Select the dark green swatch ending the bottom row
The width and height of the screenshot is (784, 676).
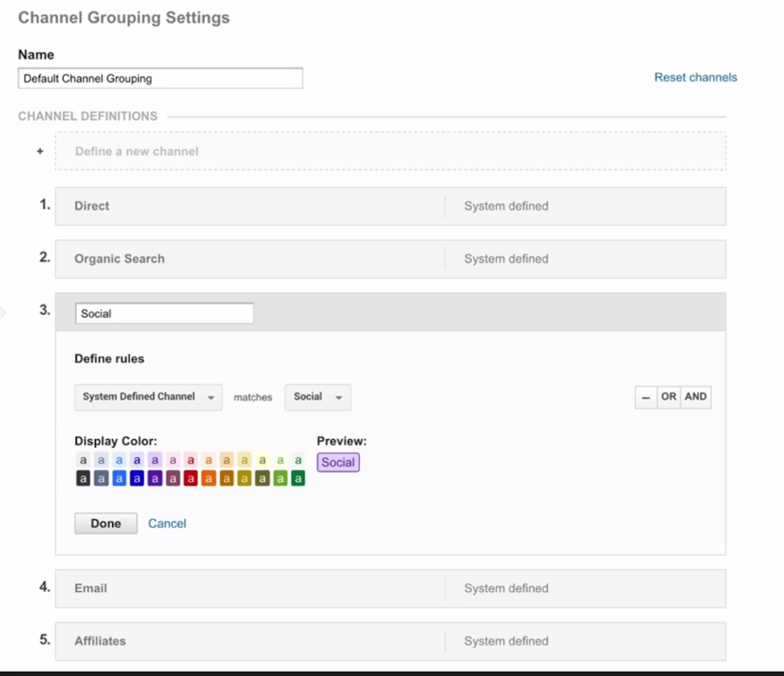(x=298, y=478)
